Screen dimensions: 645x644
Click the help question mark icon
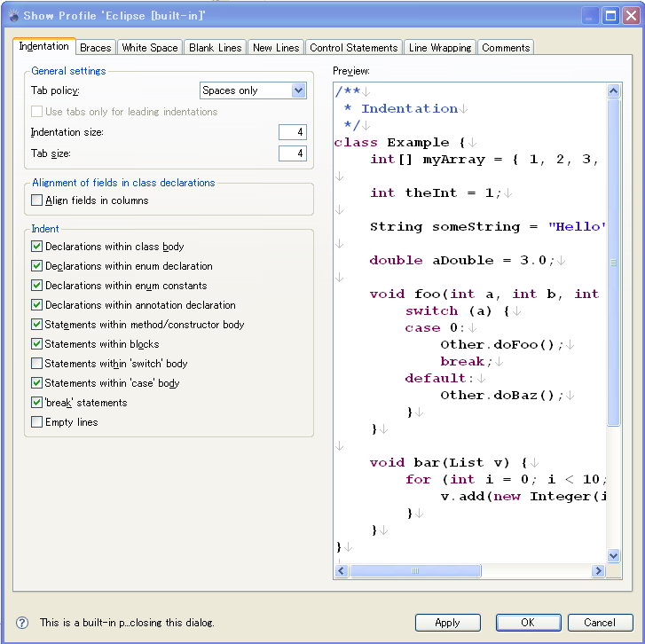point(22,623)
